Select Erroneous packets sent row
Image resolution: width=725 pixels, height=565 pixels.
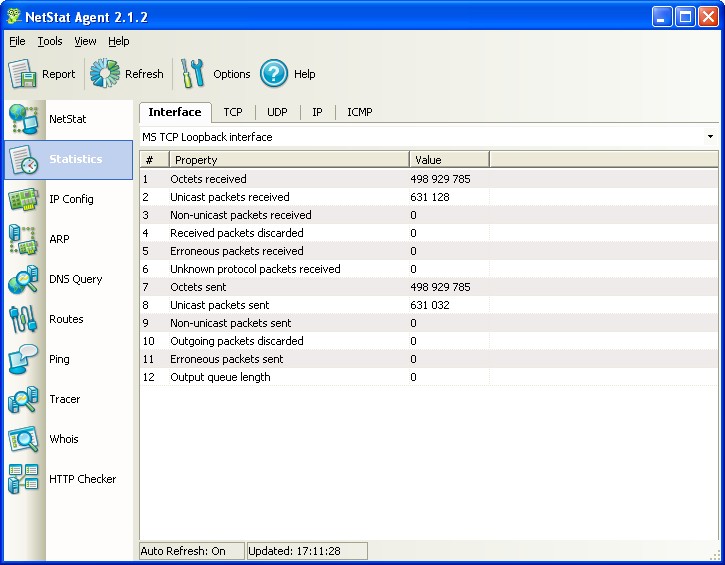coord(429,359)
